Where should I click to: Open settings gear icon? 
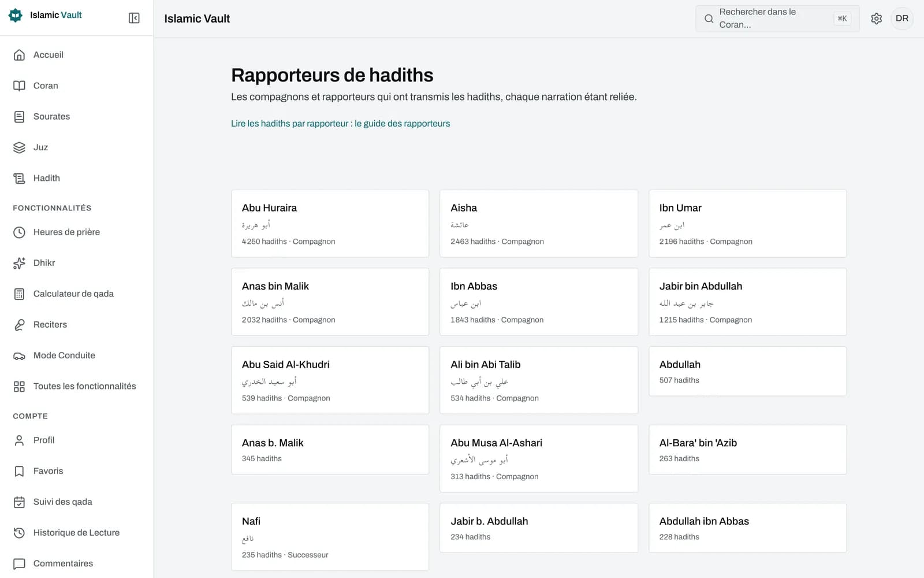(876, 18)
